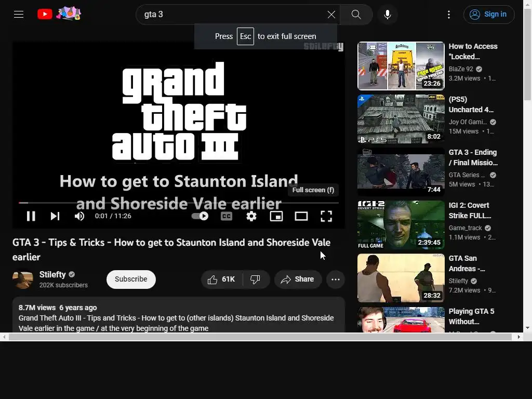
Task: Click the channel name Game_track
Action: (x=465, y=228)
